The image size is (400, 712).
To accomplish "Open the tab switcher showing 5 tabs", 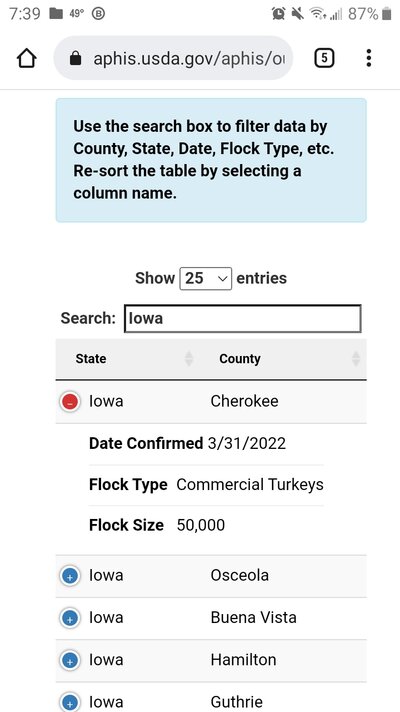I will point(324,58).
